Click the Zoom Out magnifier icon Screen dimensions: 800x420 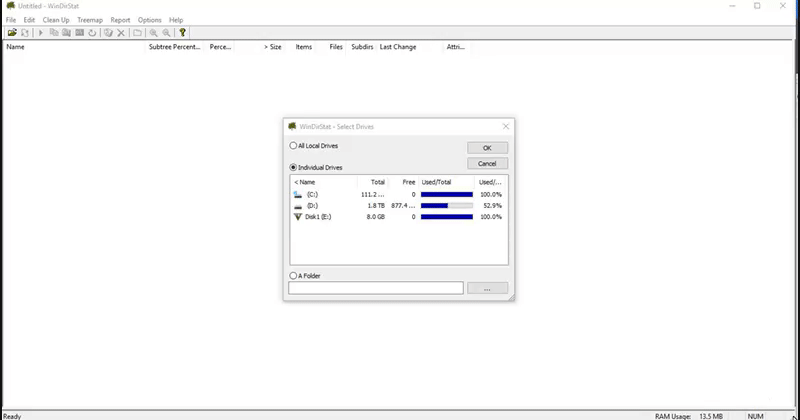click(166, 33)
